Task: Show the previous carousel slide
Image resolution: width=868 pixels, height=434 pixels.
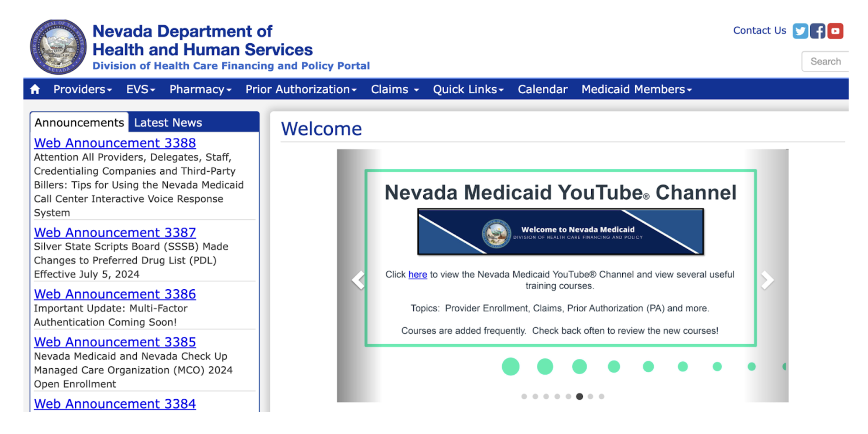Action: click(x=358, y=281)
